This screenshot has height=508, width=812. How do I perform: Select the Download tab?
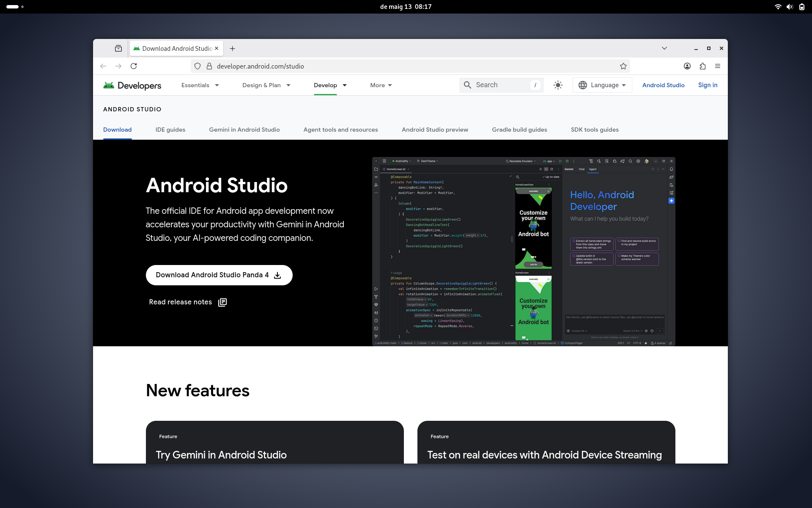[117, 130]
